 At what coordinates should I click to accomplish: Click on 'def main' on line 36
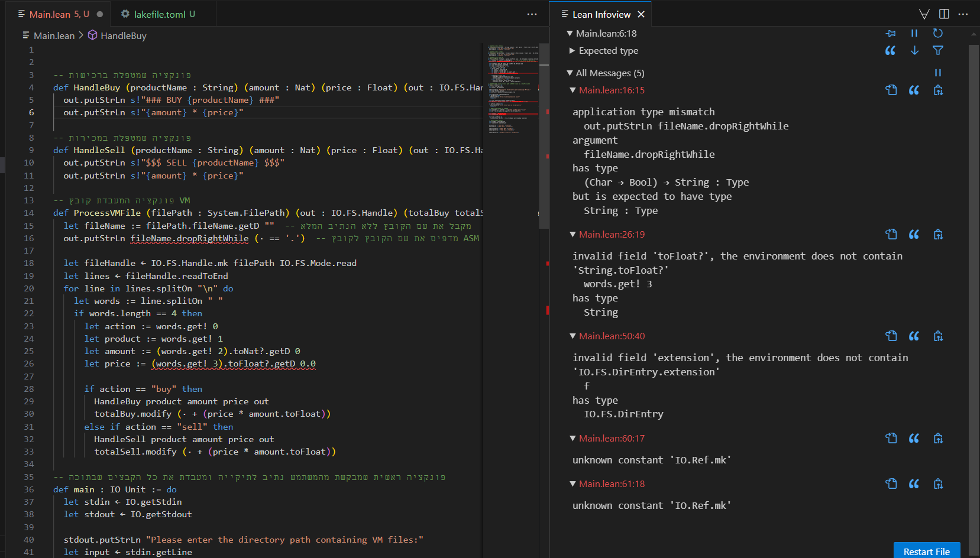coord(74,489)
